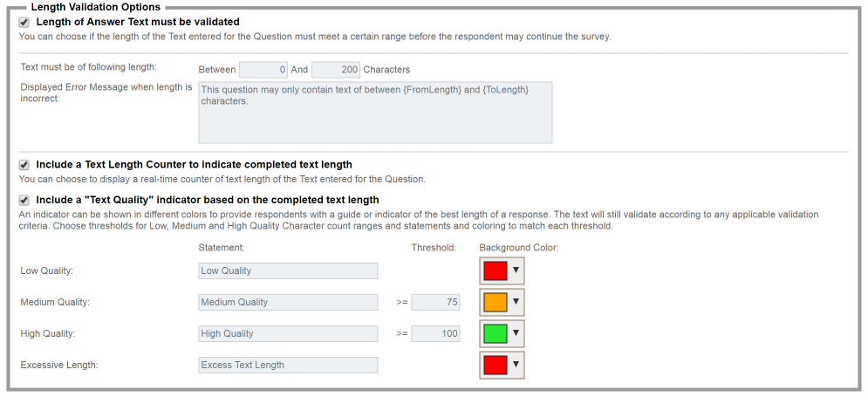Click the Medium Quality statement text box

click(x=288, y=302)
